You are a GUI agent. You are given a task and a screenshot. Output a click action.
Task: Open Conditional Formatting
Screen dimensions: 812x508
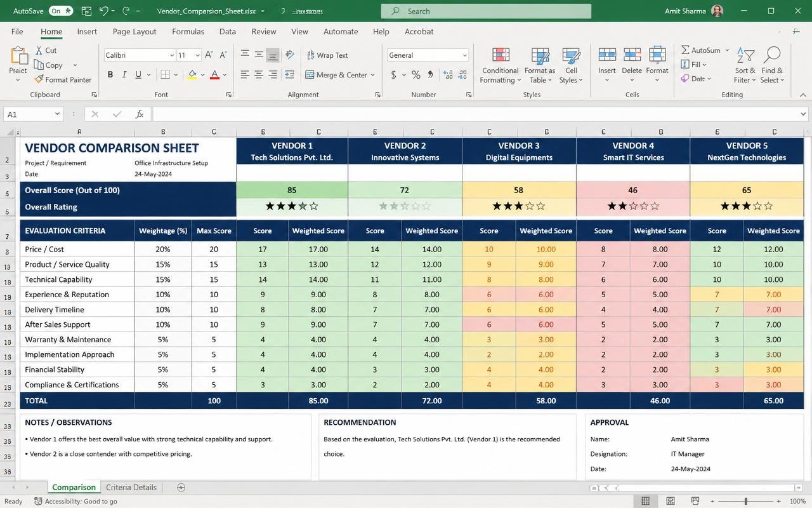click(501, 65)
